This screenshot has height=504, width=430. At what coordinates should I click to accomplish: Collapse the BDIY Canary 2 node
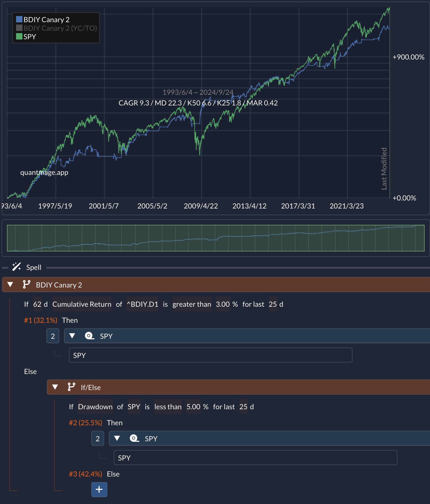pyautogui.click(x=10, y=285)
